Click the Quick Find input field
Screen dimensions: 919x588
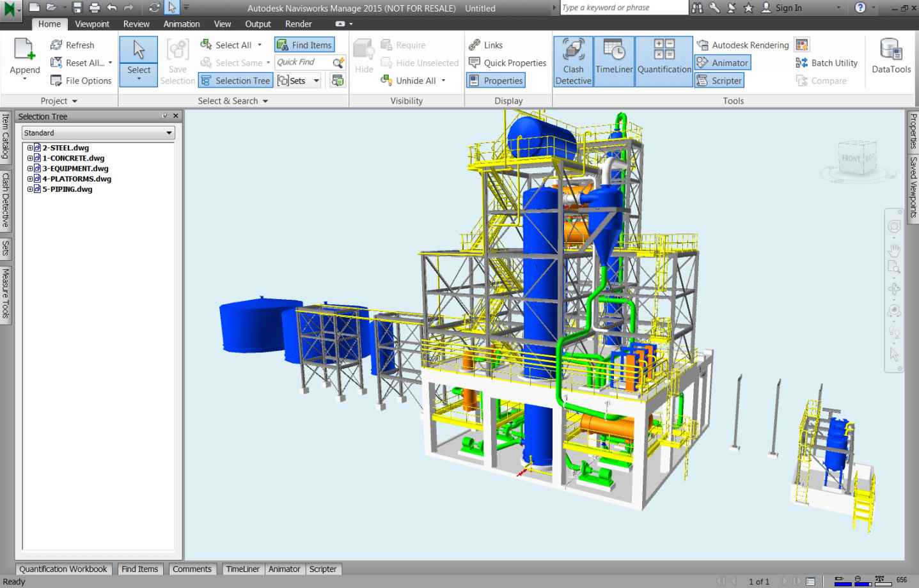[x=302, y=62]
